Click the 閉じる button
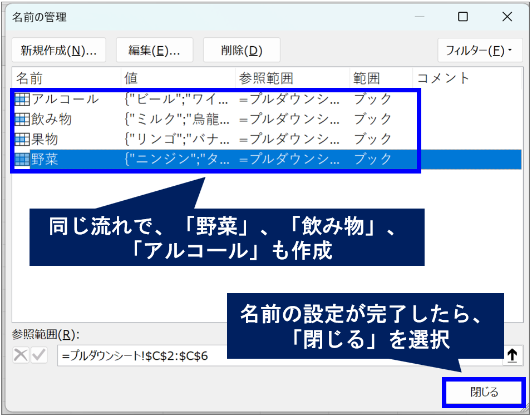The height and width of the screenshot is (416, 532). click(x=484, y=392)
